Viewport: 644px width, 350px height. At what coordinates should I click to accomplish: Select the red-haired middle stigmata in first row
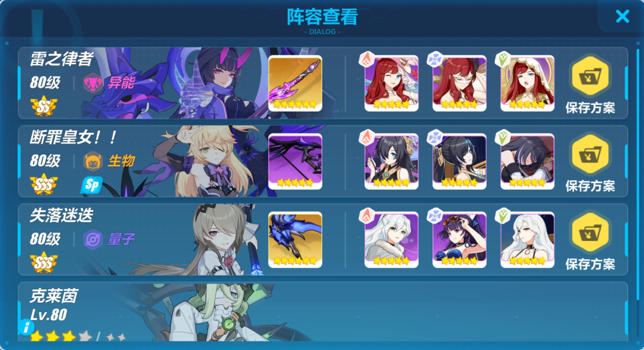[x=459, y=83]
